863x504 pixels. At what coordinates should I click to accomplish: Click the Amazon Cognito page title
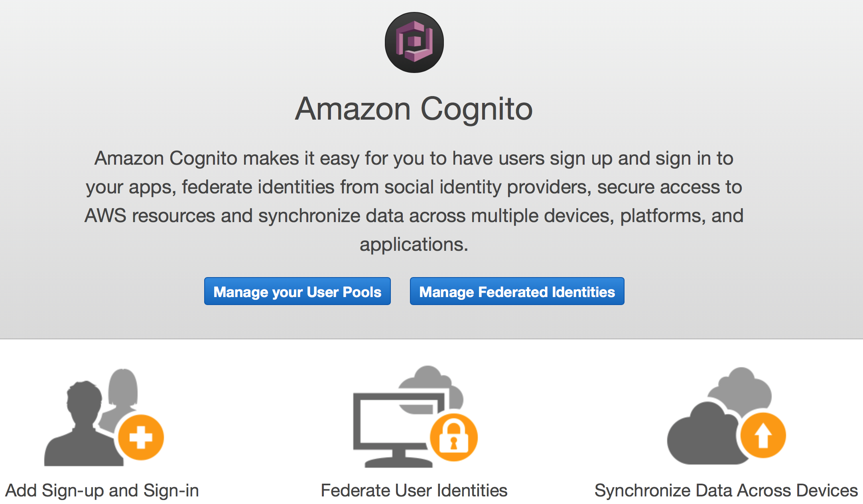414,109
